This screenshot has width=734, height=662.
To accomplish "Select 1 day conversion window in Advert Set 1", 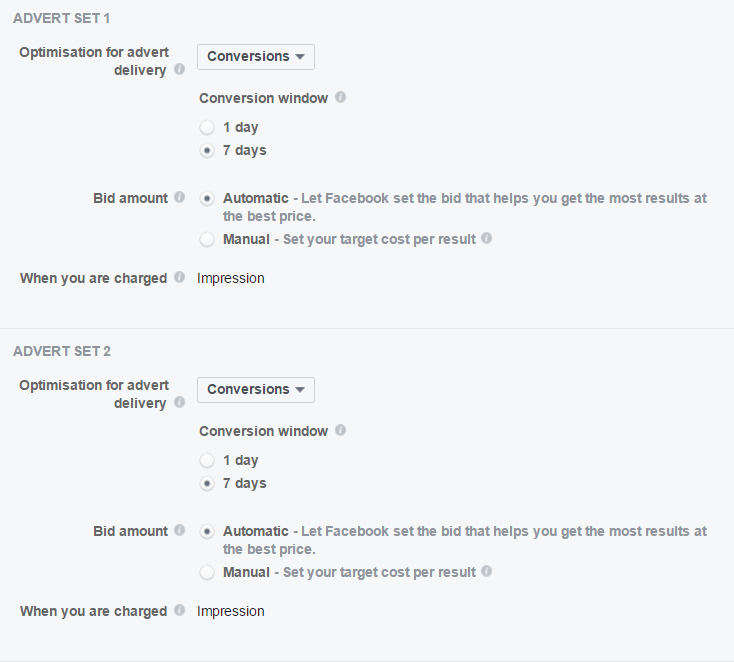I will click(x=207, y=128).
